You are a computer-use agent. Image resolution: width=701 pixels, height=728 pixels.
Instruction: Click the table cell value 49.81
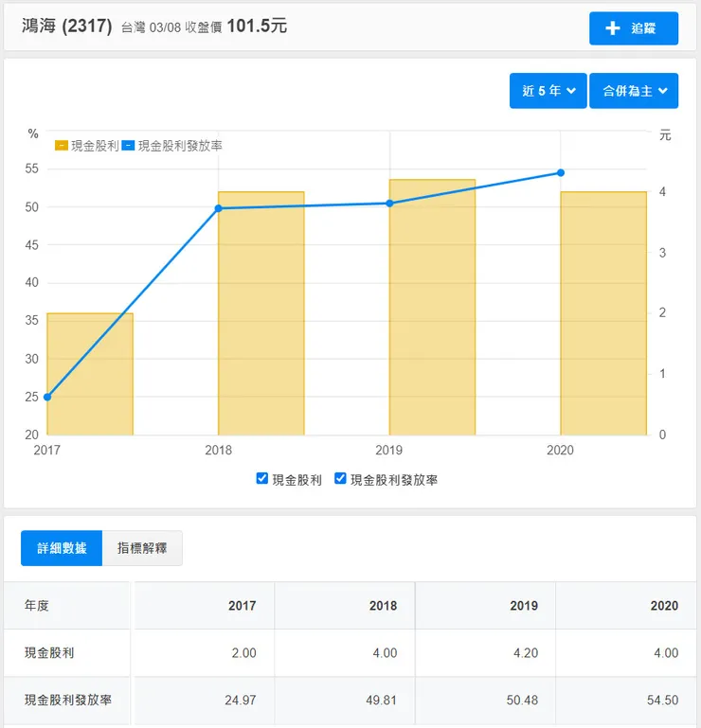pyautogui.click(x=381, y=700)
